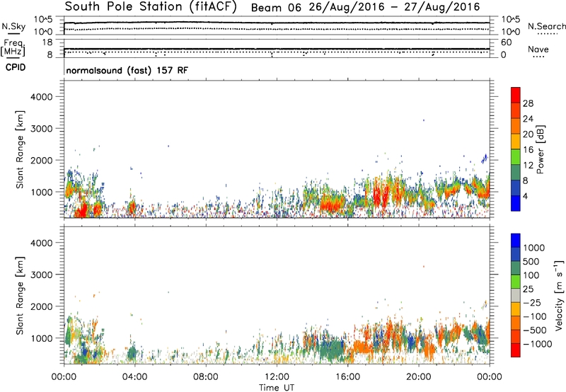Click the 'Nave' legend label
The height and width of the screenshot is (392, 566).
click(538, 50)
